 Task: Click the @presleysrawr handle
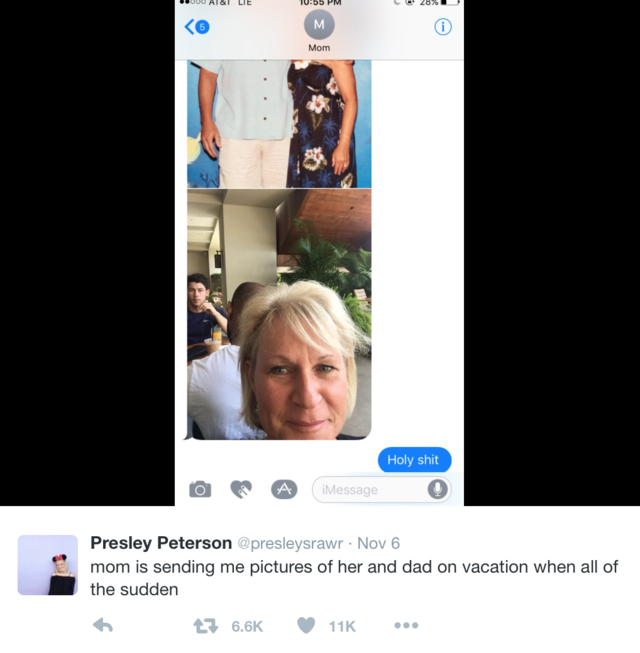290,543
